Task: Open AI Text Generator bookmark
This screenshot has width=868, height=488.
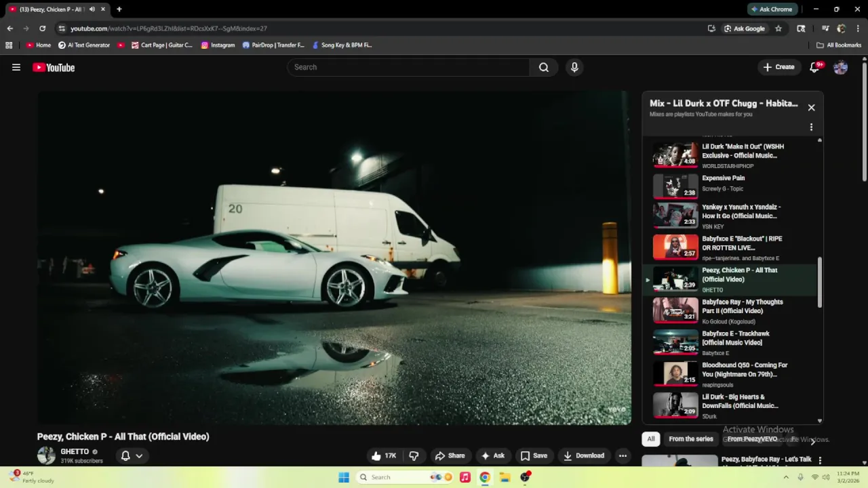Action: (x=84, y=45)
